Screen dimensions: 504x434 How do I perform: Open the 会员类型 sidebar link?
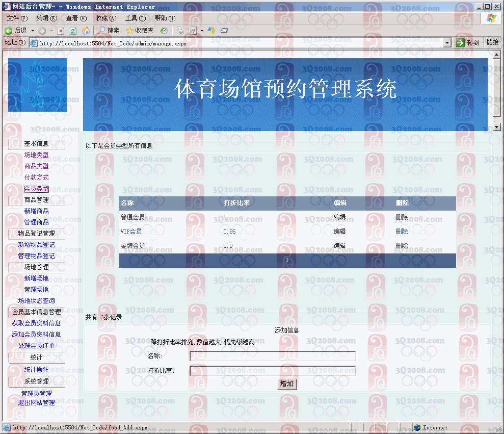pos(36,189)
